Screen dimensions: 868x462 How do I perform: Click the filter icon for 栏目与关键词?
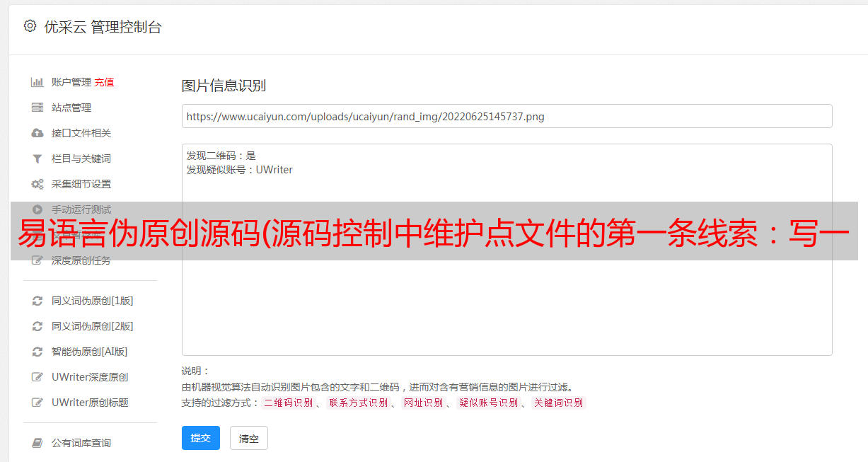tap(37, 158)
